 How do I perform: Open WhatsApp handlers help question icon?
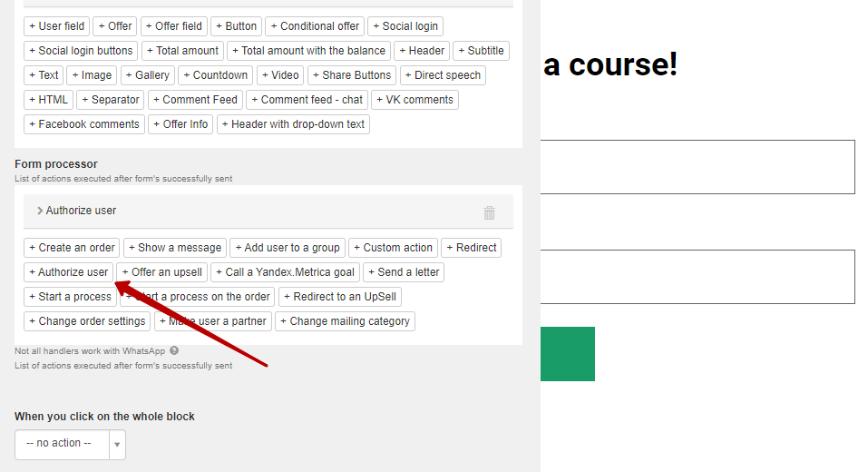click(174, 350)
